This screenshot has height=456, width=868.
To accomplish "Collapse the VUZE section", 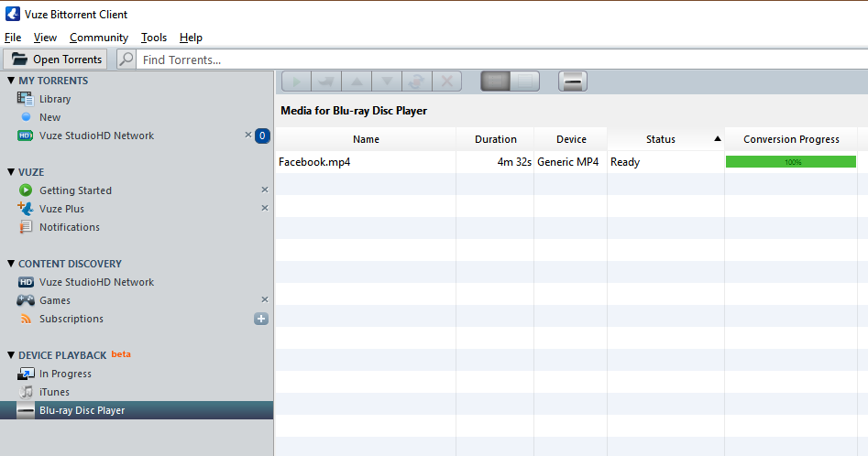I will tap(10, 172).
